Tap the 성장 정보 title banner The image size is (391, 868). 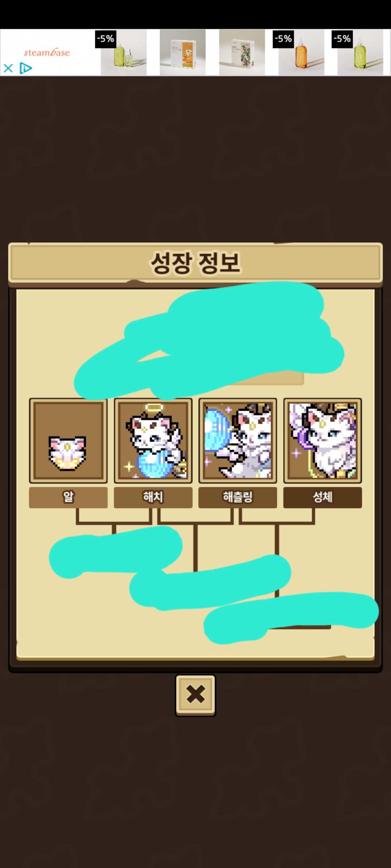pos(195,263)
